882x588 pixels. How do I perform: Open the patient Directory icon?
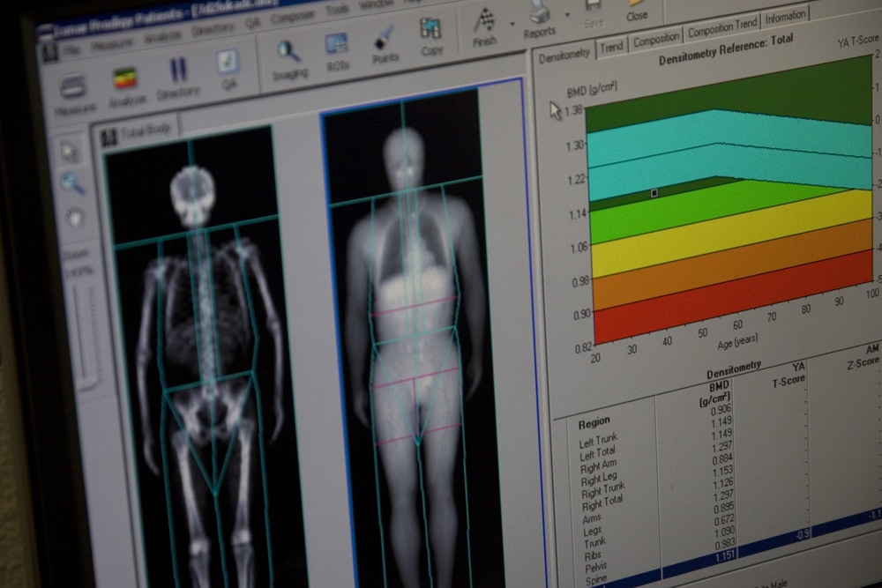(178, 76)
